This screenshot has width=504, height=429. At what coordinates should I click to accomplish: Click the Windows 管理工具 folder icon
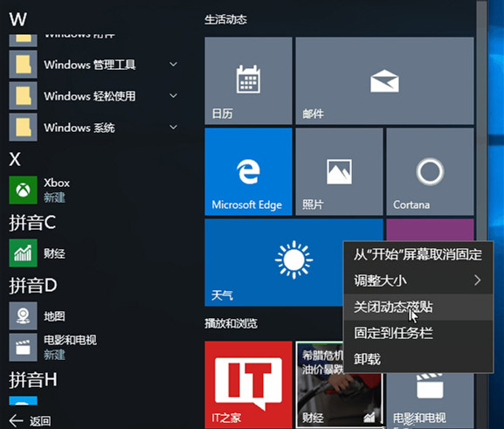[x=23, y=65]
